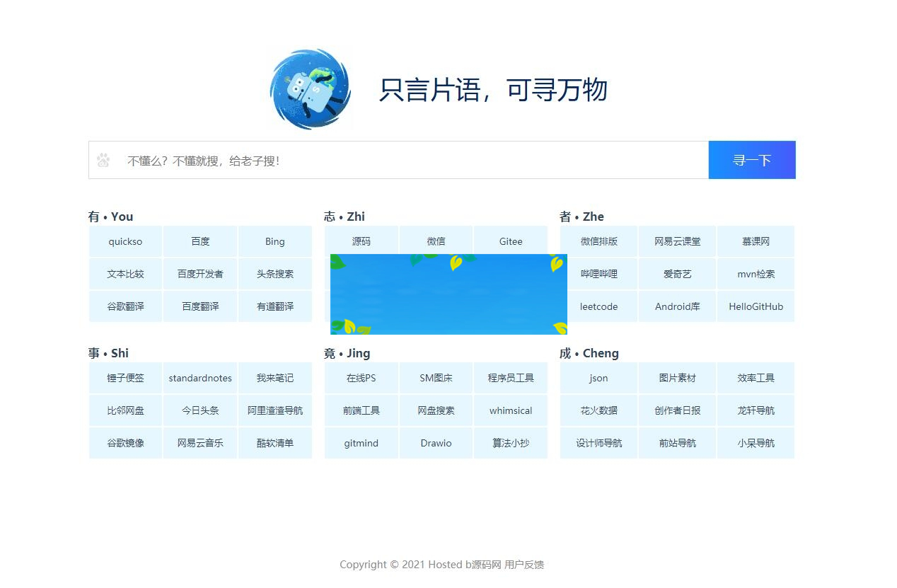Open standardnotes under 事·Shi
Viewport: 897px width, 588px height.
click(x=200, y=378)
